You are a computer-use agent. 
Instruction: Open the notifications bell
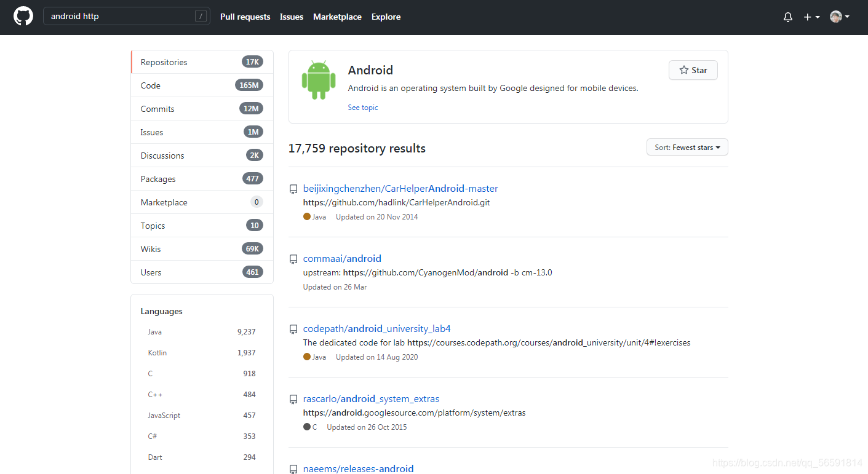(788, 17)
